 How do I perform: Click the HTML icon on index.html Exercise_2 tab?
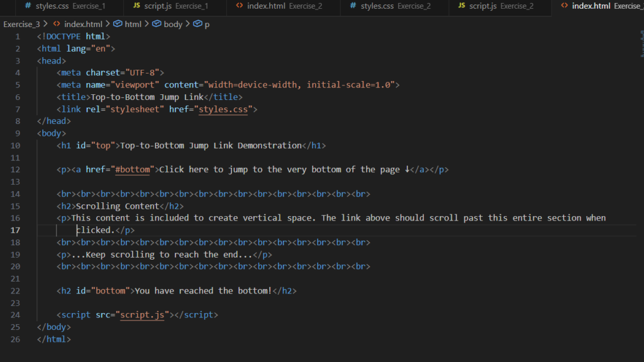tap(239, 6)
